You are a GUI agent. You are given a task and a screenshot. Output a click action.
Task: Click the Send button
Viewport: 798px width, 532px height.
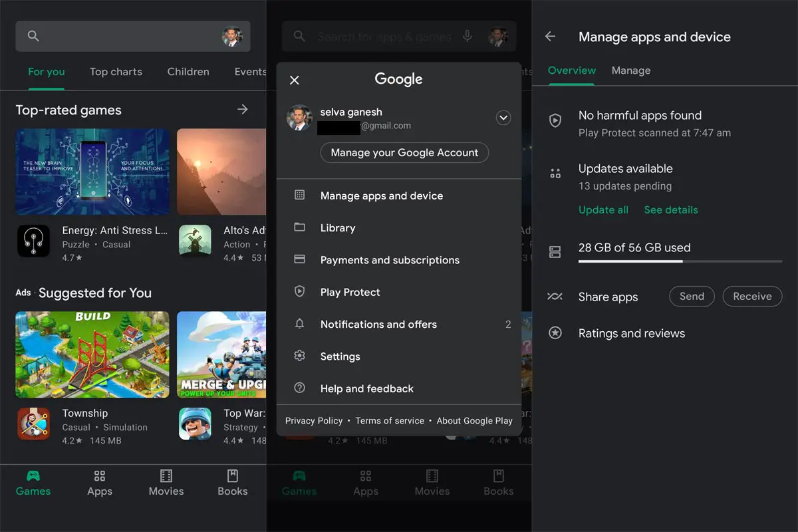pos(692,297)
